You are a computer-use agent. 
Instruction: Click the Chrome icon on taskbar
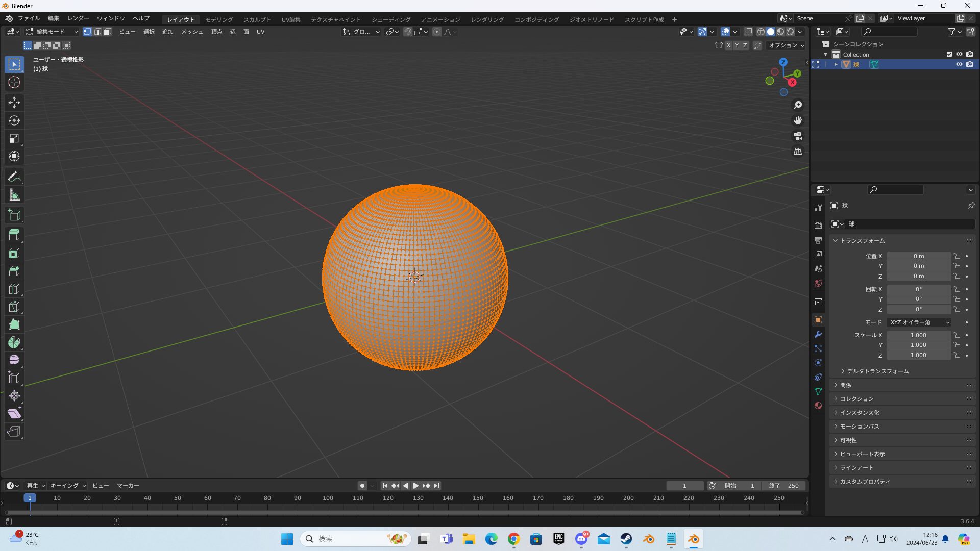coord(513,539)
